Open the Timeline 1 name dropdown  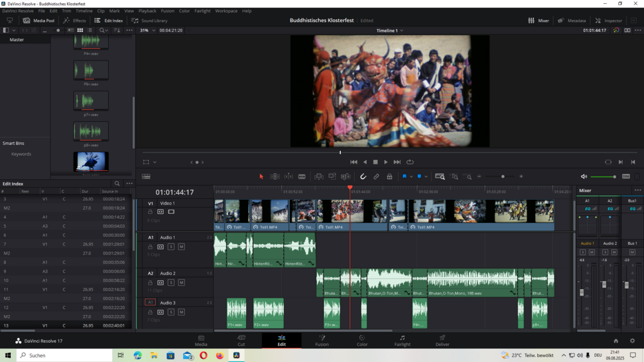(390, 30)
